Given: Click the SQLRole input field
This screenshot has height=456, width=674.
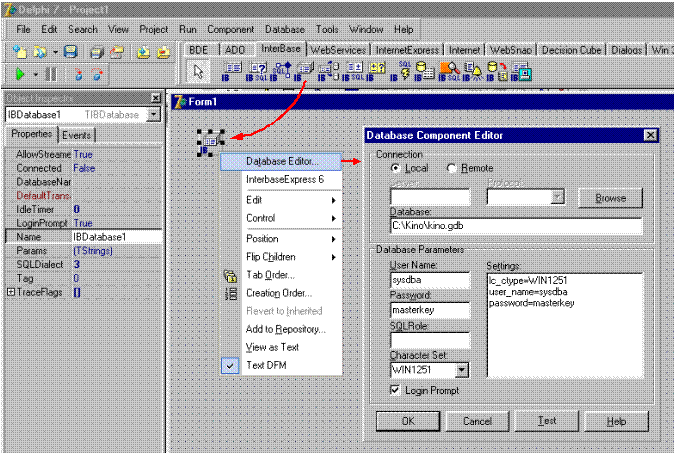Looking at the screenshot, I should pos(430,340).
